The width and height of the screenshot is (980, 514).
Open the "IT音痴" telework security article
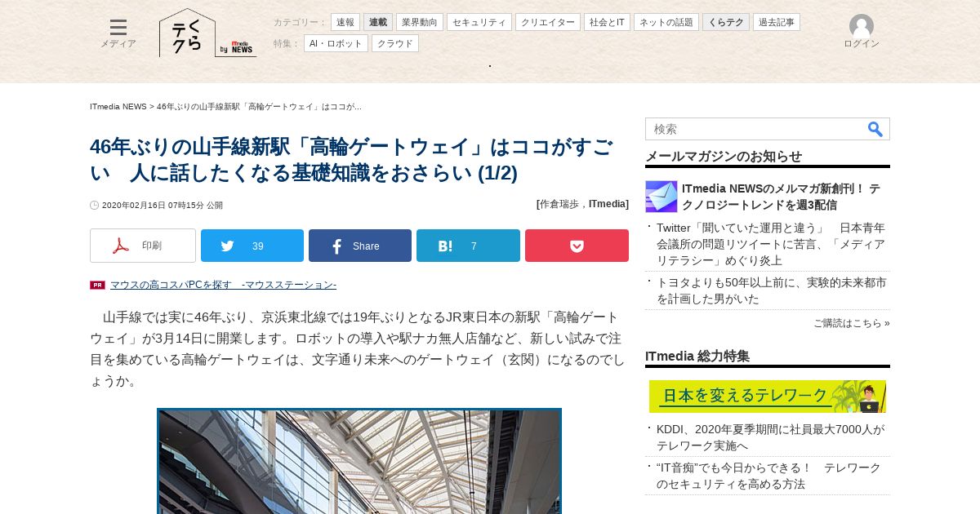tap(768, 476)
